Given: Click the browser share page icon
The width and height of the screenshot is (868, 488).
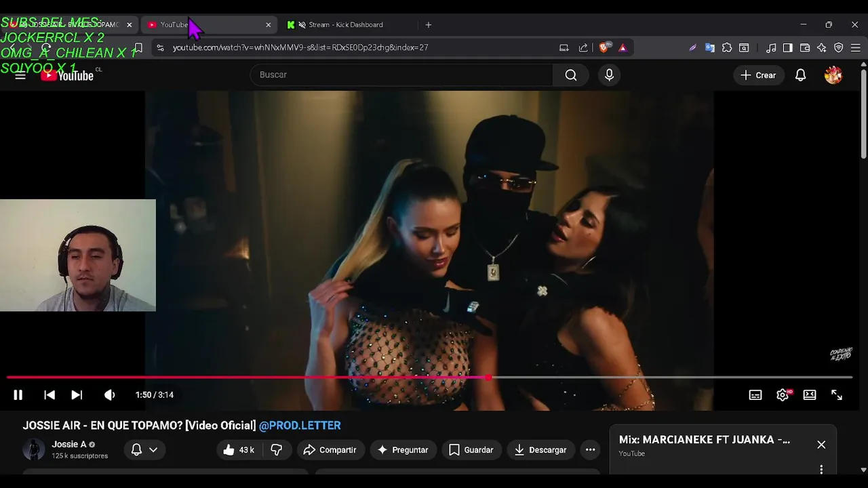Looking at the screenshot, I should [583, 47].
